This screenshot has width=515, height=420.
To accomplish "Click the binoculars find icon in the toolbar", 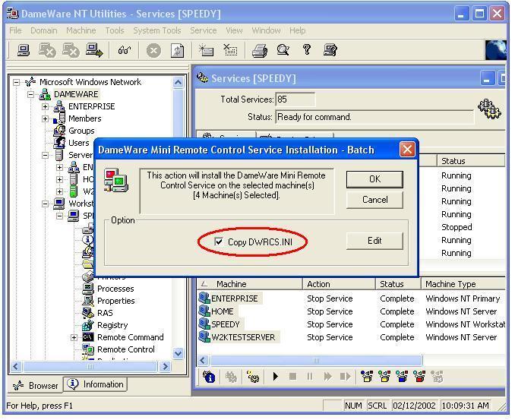I will click(124, 51).
